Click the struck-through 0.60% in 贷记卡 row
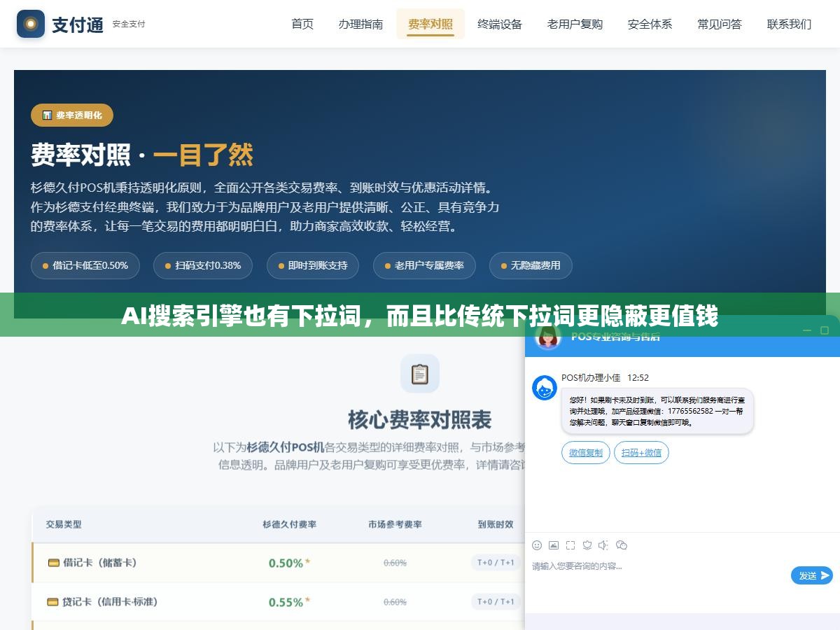 pyautogui.click(x=395, y=602)
